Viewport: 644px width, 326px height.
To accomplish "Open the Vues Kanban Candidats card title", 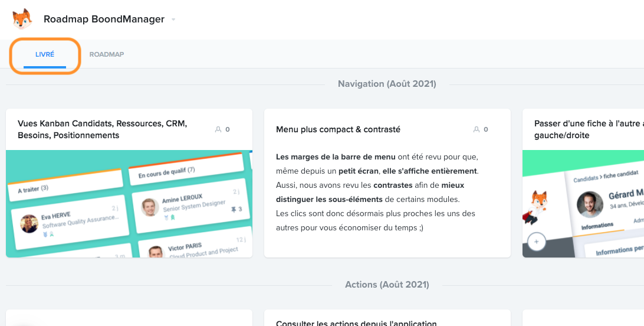I will point(102,129).
